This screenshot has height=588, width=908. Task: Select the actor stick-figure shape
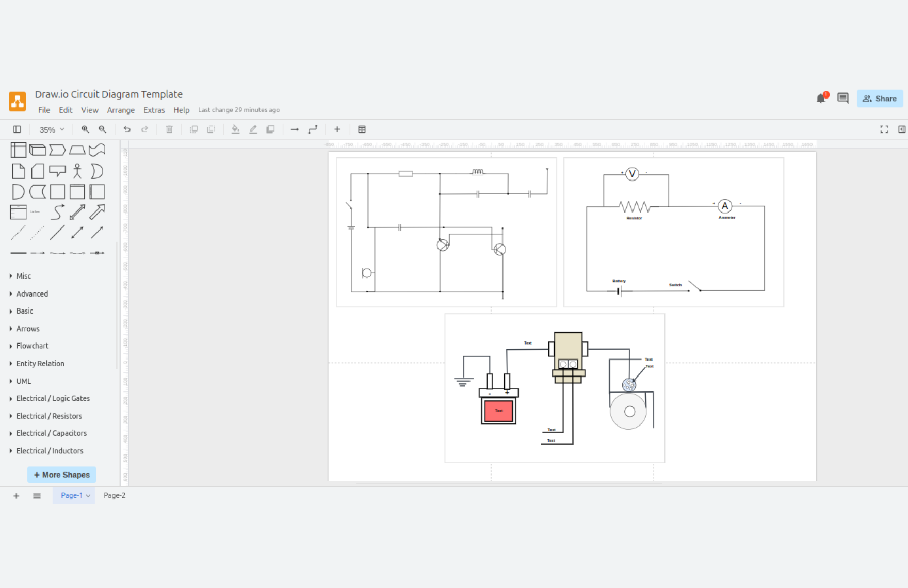77,171
